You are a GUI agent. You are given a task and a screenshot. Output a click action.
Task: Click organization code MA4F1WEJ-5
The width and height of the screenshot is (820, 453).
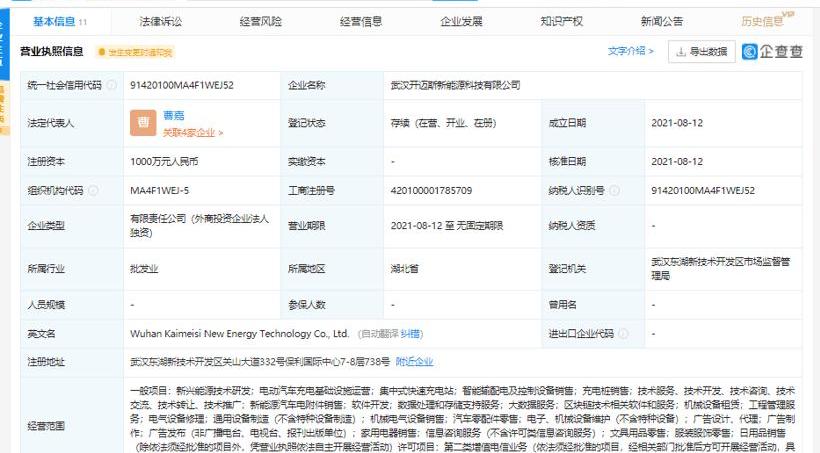pyautogui.click(x=160, y=190)
